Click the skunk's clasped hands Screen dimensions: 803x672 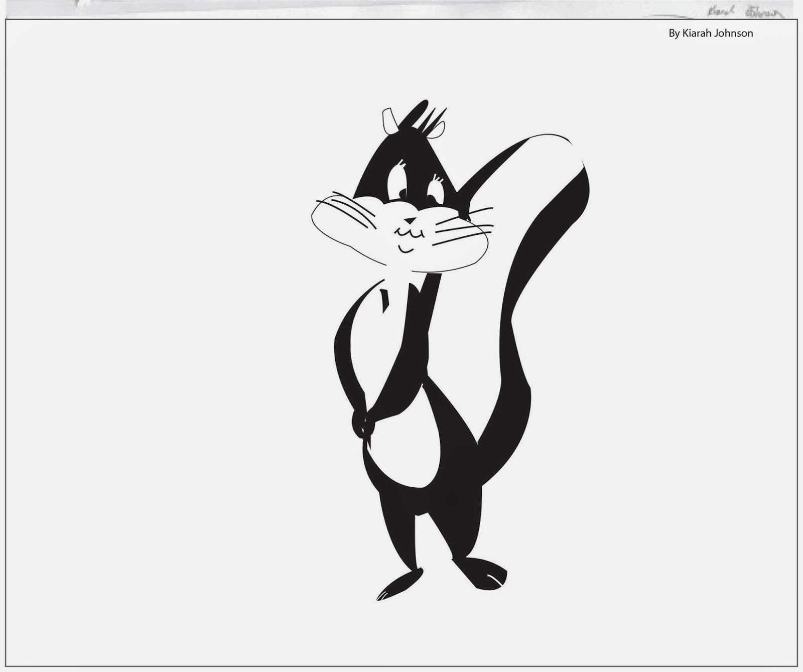tap(364, 427)
